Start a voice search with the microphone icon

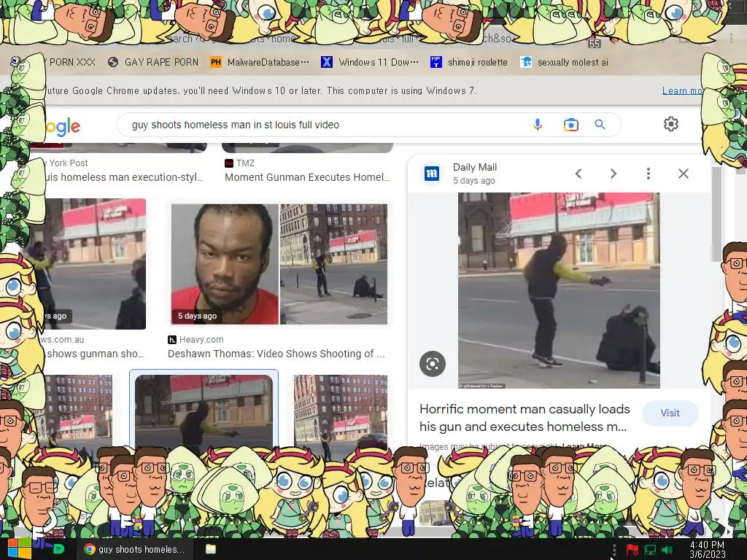pyautogui.click(x=538, y=125)
